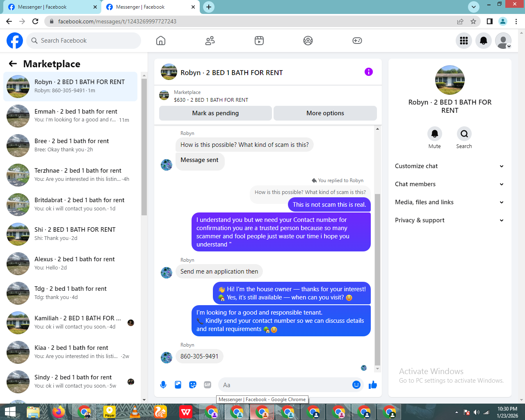525x420 pixels.
Task: Expand Customize chat section
Action: 450,166
